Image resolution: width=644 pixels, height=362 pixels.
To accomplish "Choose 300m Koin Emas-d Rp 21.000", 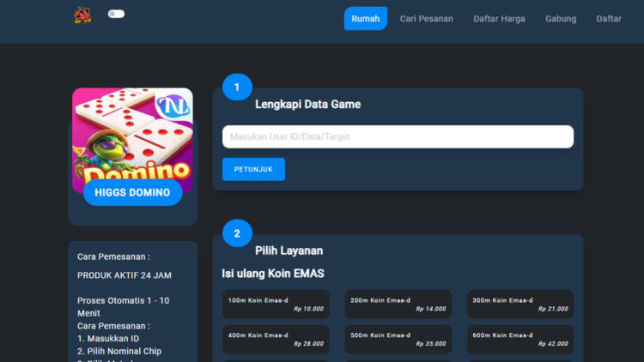I will click(x=520, y=305).
